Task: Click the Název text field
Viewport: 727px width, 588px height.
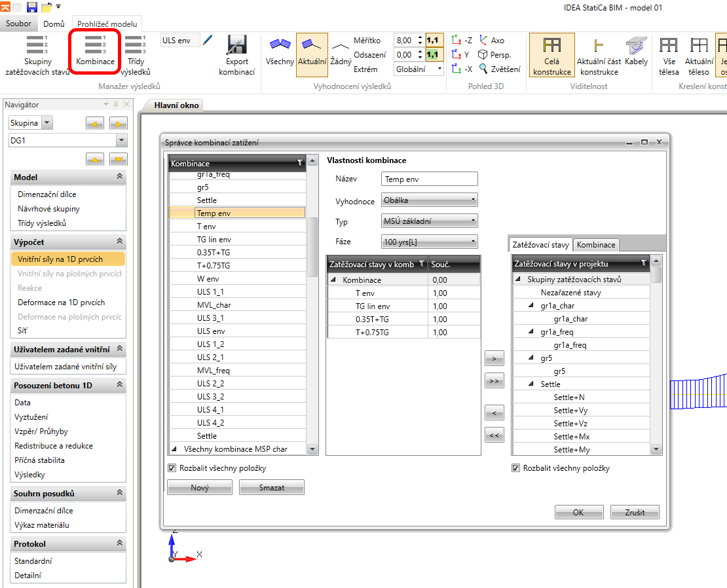Action: (x=429, y=179)
